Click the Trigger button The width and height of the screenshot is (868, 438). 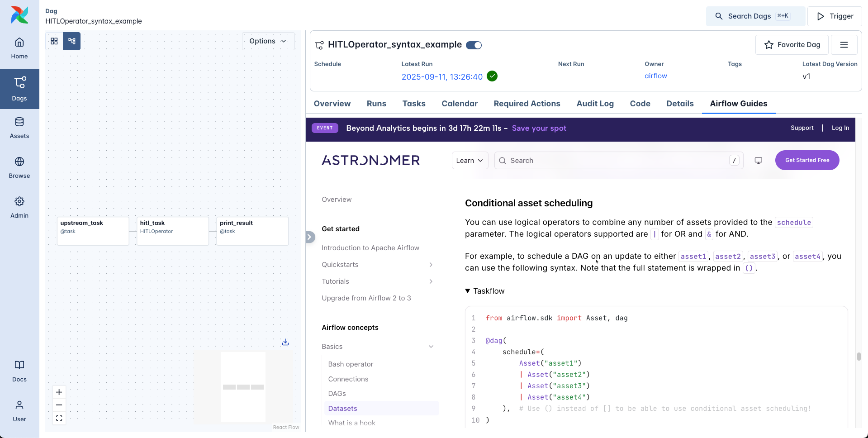click(x=835, y=16)
